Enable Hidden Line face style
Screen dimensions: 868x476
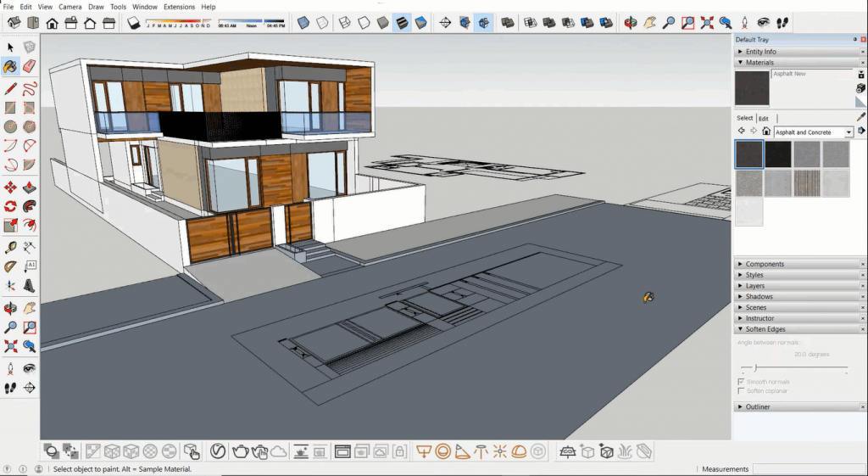coord(364,23)
